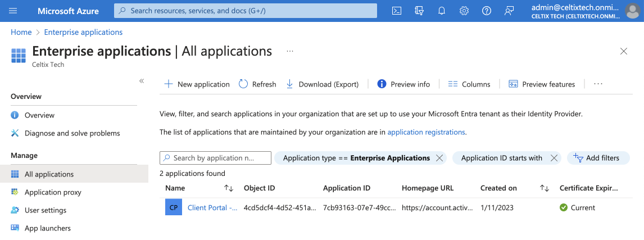Open User settings in sidebar
The height and width of the screenshot is (240, 644).
[x=46, y=210]
